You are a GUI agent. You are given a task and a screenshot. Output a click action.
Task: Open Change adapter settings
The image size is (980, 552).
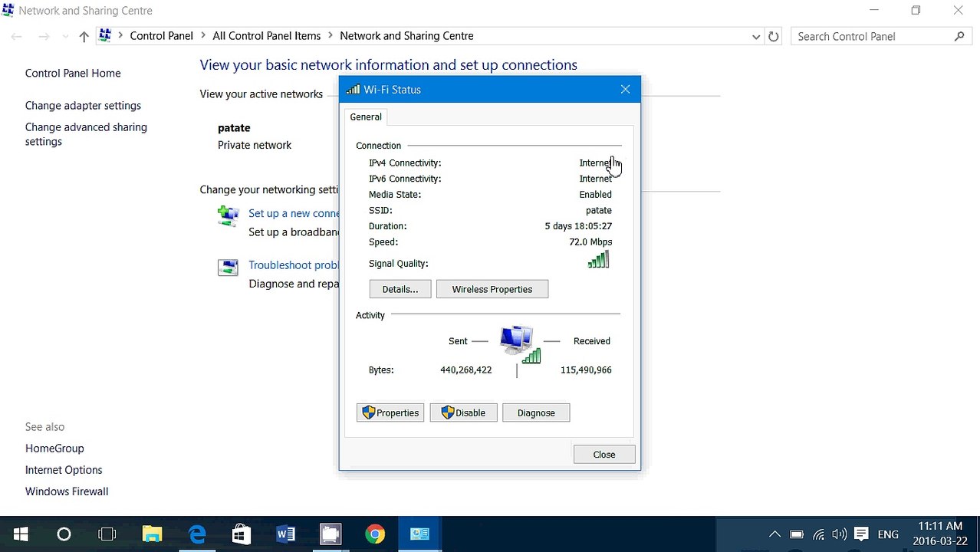pyautogui.click(x=83, y=105)
